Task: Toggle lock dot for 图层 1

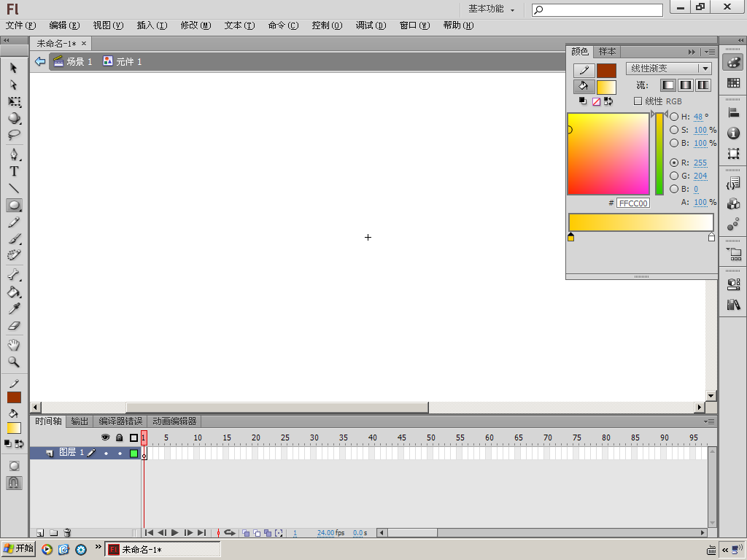Action: tap(120, 454)
